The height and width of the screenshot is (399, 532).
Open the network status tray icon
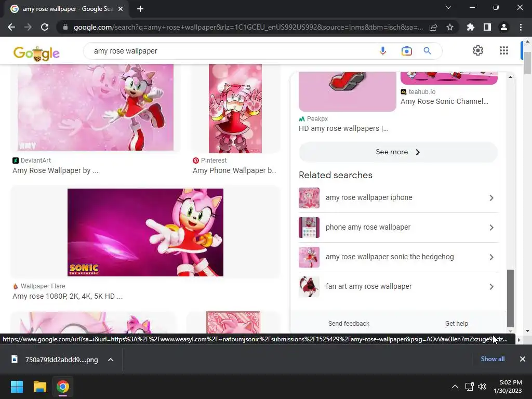pyautogui.click(x=470, y=387)
